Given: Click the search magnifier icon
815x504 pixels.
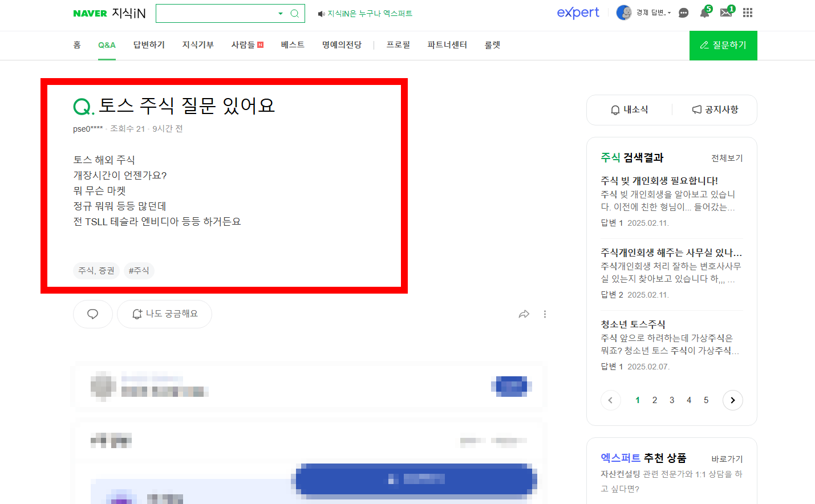Looking at the screenshot, I should [295, 13].
